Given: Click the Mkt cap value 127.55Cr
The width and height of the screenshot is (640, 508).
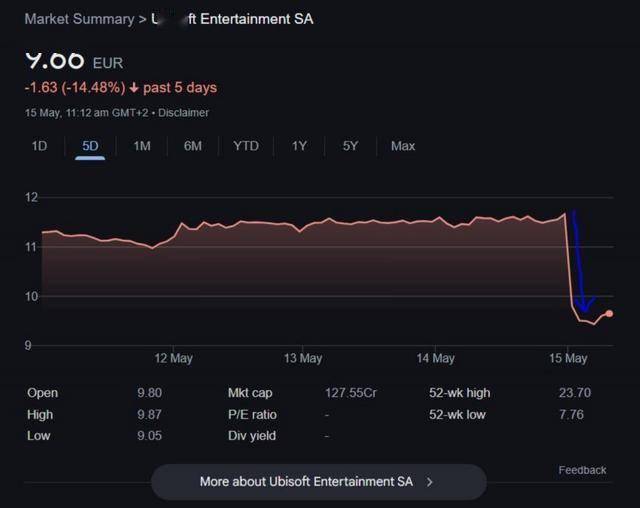Looking at the screenshot, I should pos(351,393).
